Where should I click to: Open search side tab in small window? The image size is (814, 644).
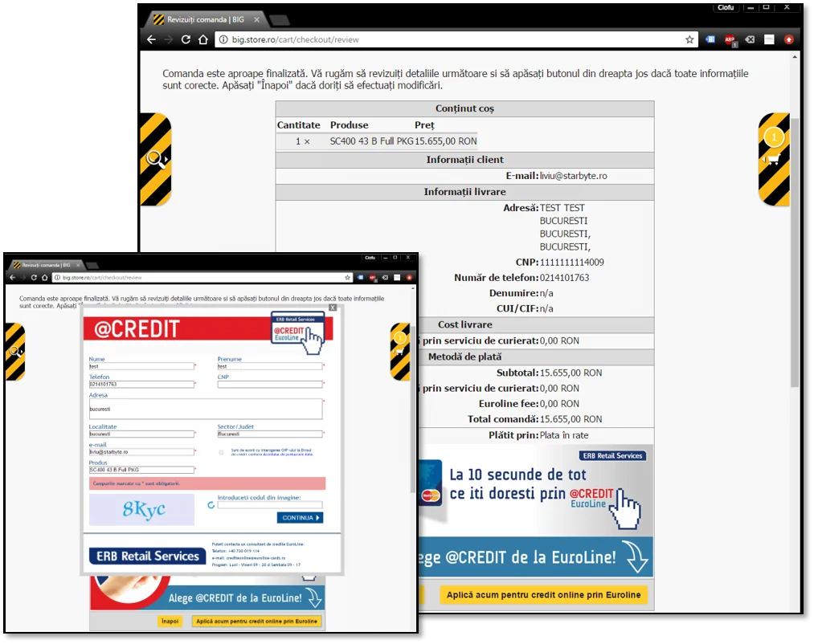click(x=15, y=352)
